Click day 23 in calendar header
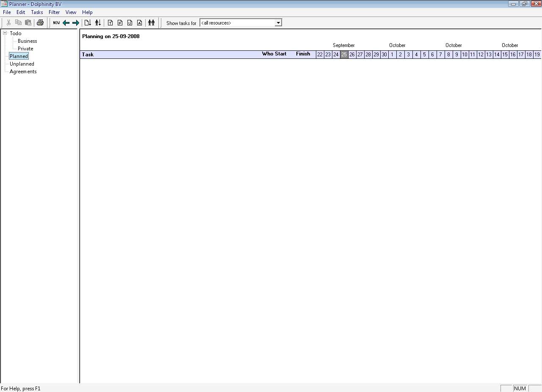Image resolution: width=542 pixels, height=392 pixels. click(328, 55)
